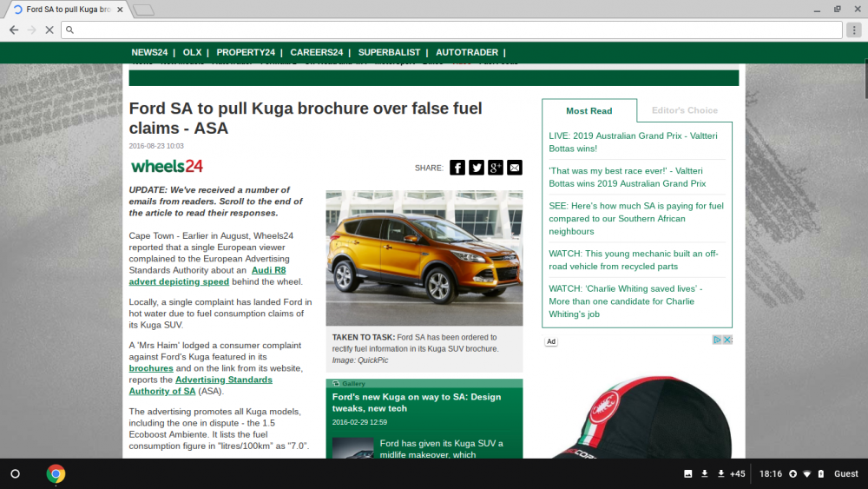The height and width of the screenshot is (489, 868).
Task: Click the article date 2016-08-23 10:03
Action: [x=156, y=146]
